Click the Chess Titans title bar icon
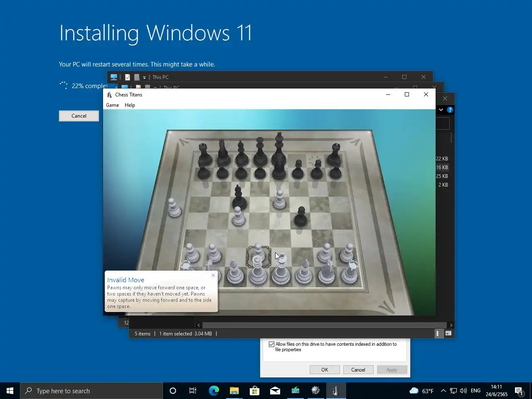 [x=109, y=95]
